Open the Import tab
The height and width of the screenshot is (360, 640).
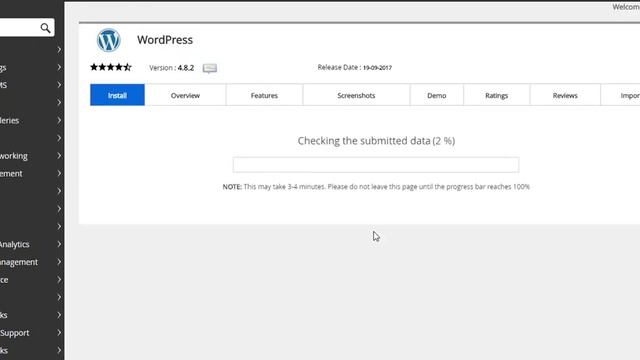621,95
